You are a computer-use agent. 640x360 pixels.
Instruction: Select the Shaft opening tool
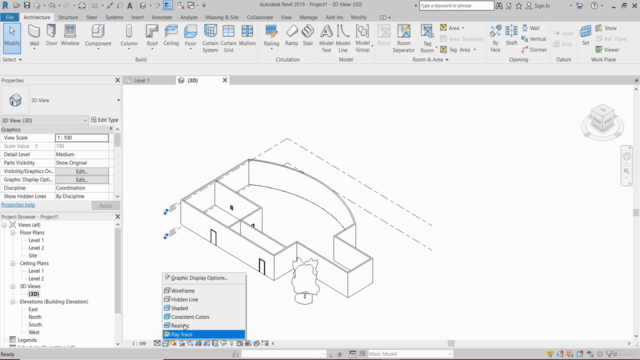click(511, 35)
